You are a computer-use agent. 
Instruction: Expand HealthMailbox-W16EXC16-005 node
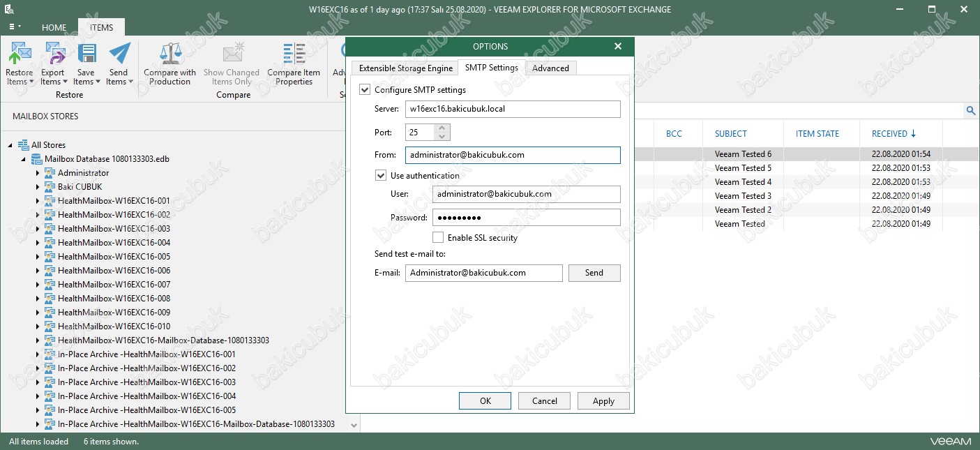pos(38,257)
